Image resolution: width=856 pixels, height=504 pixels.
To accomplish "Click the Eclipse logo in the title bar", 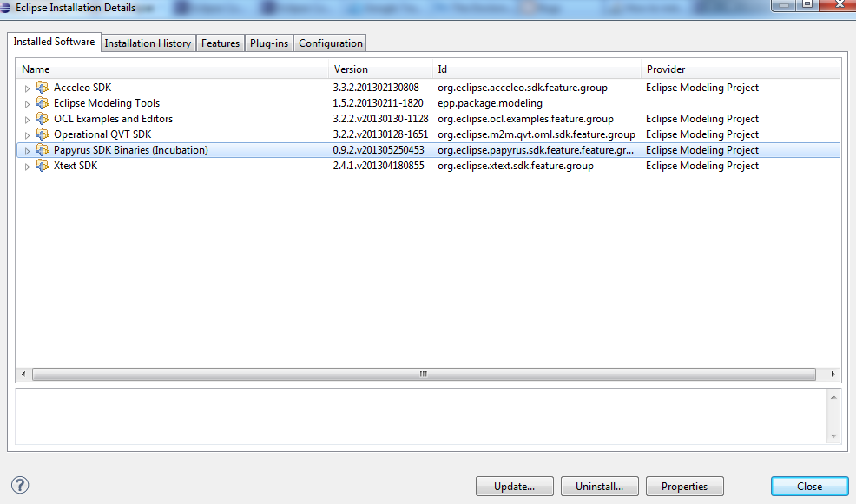I will pos(5,8).
